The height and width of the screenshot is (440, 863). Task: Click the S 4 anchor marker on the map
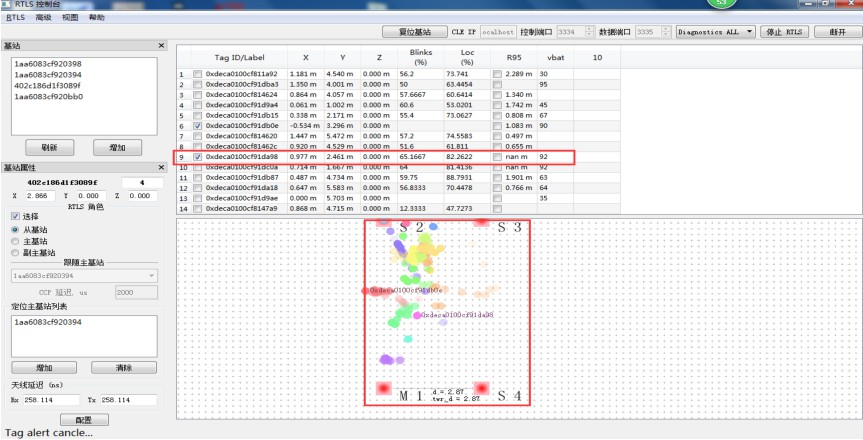[481, 388]
